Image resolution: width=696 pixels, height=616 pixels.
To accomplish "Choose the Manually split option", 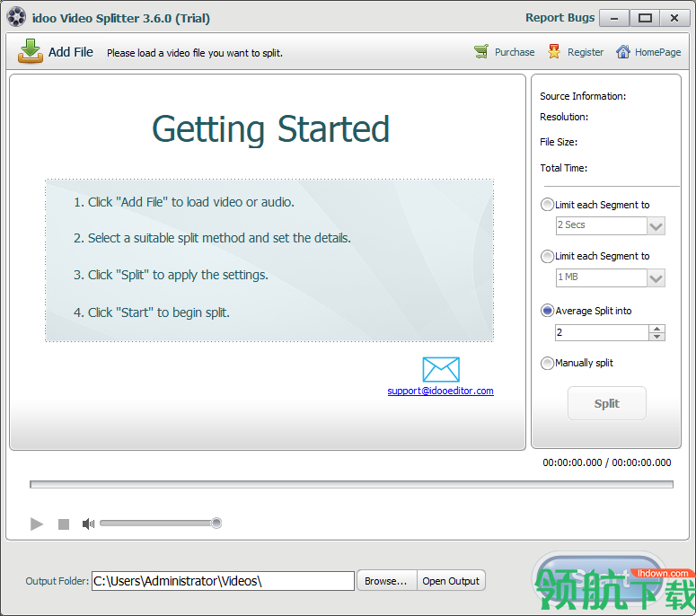I will point(547,363).
